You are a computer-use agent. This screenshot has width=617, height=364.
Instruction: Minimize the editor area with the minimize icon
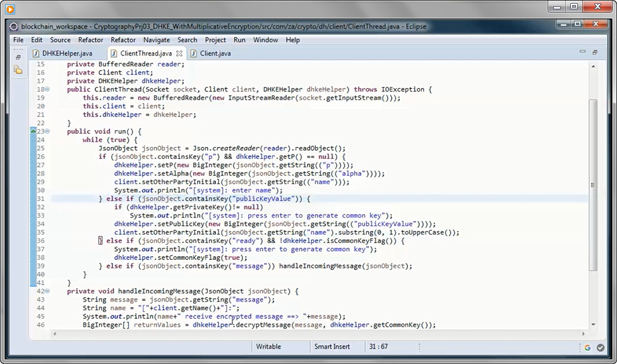[582, 52]
